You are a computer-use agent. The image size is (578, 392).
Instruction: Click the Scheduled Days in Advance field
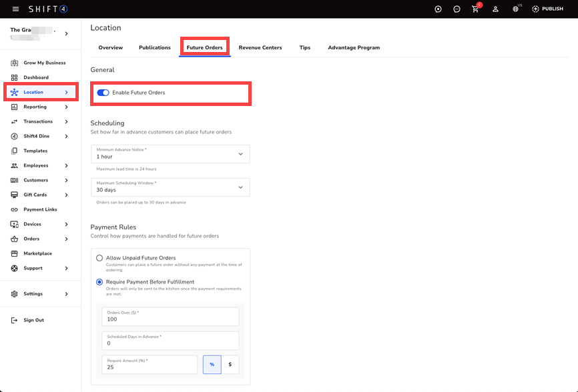(x=170, y=341)
